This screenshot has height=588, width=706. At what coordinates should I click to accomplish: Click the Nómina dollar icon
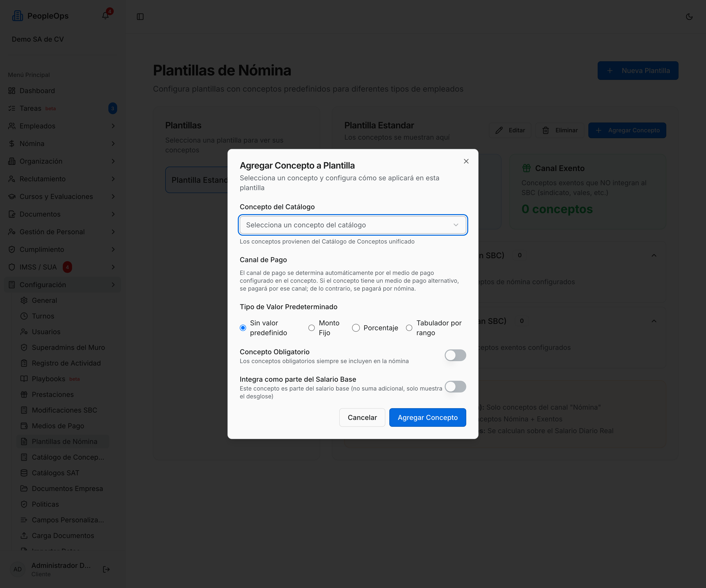pos(12,144)
